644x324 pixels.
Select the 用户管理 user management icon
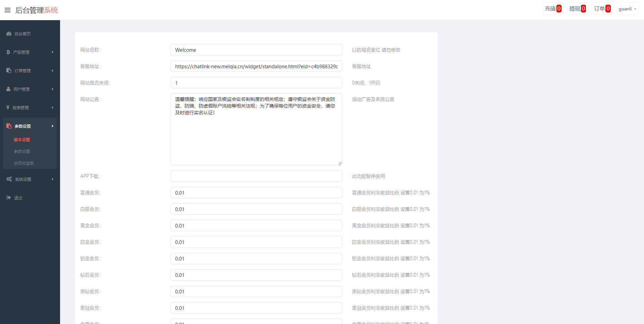[8, 89]
